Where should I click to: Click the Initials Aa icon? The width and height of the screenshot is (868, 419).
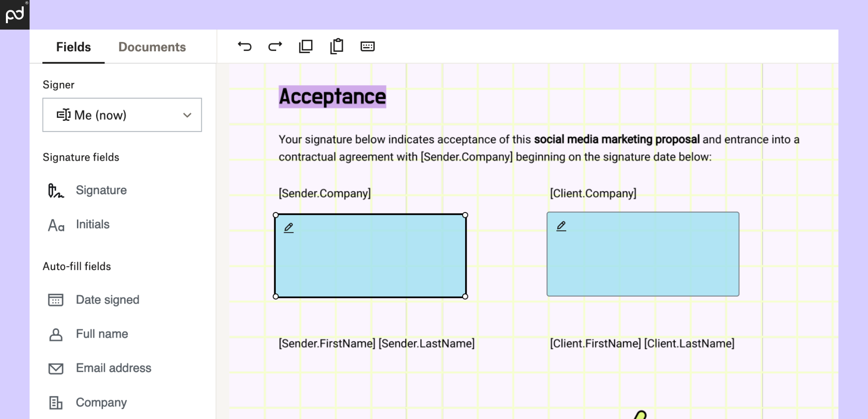pos(56,225)
